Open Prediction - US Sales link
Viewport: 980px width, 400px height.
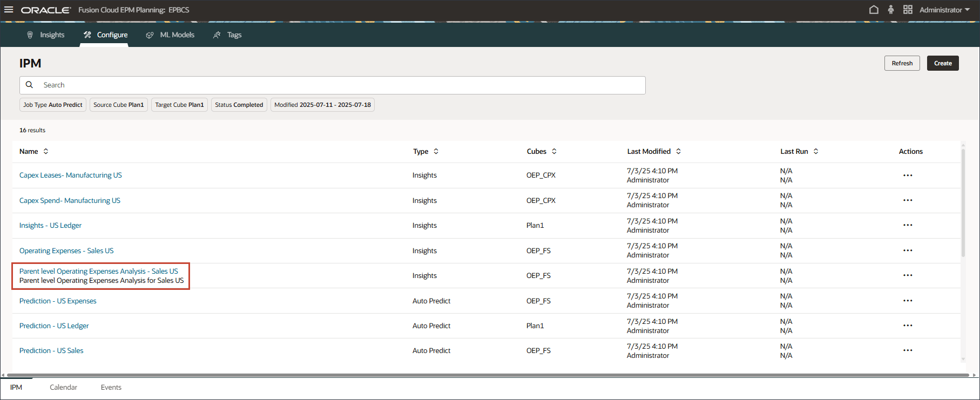pos(51,351)
